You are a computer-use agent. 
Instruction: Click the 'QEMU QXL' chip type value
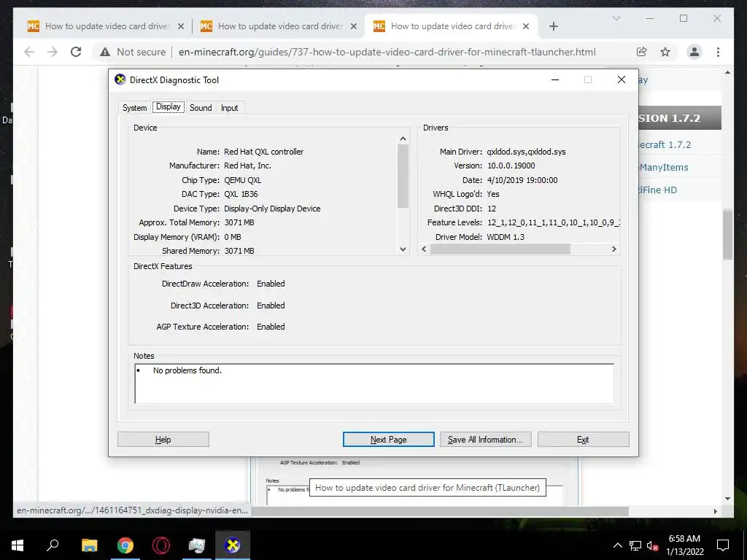242,180
